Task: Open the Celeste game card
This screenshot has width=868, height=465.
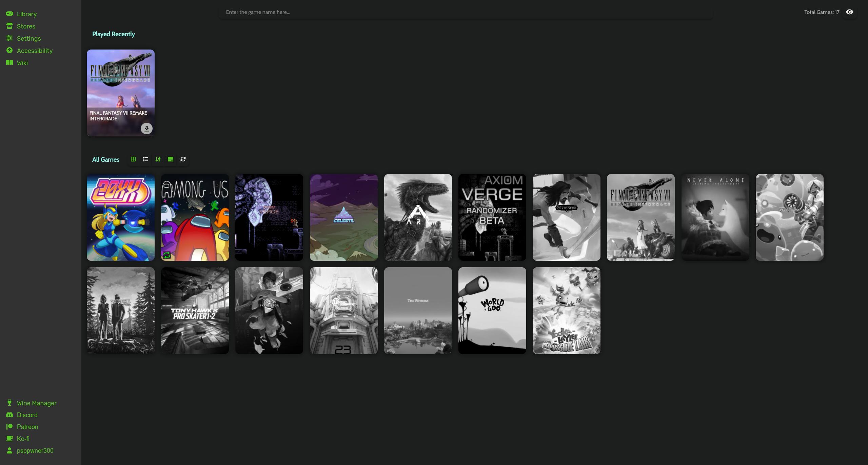Action: (x=344, y=217)
